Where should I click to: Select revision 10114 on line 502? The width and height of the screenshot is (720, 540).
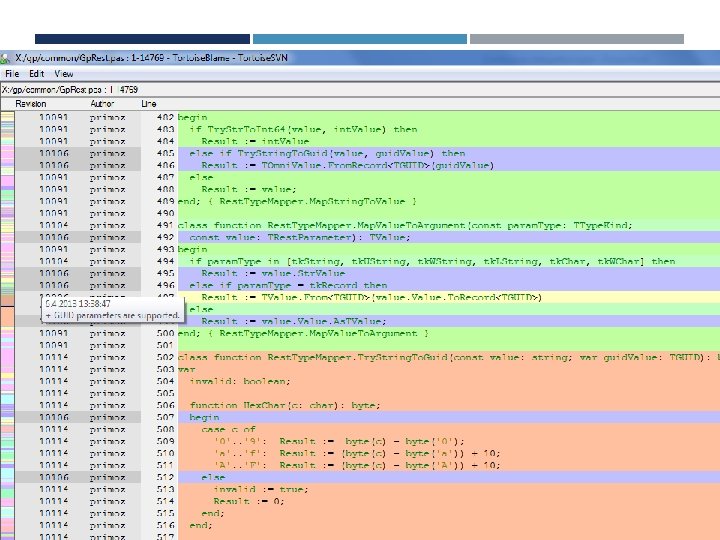[53, 357]
